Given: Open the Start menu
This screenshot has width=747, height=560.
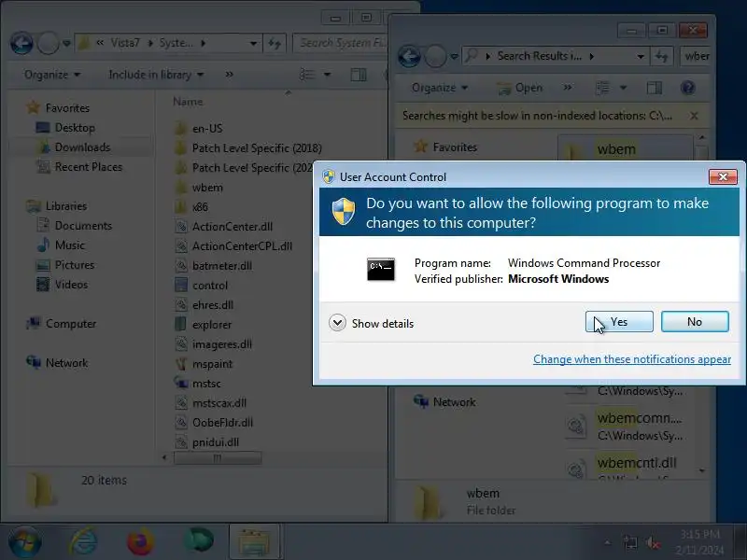Looking at the screenshot, I should point(24,542).
